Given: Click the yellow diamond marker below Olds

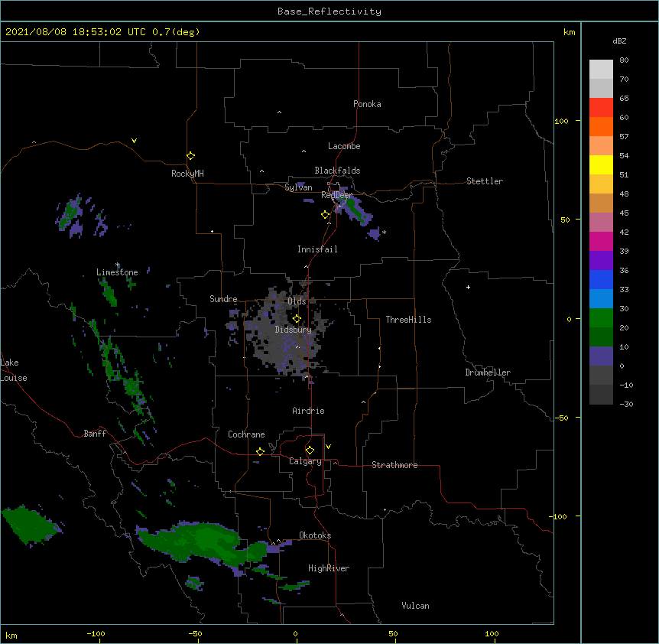Looking at the screenshot, I should click(x=297, y=319).
